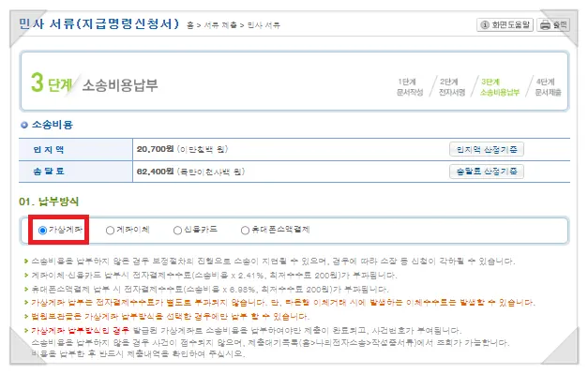Click the 20,700원 stamp fee amount

(155, 149)
